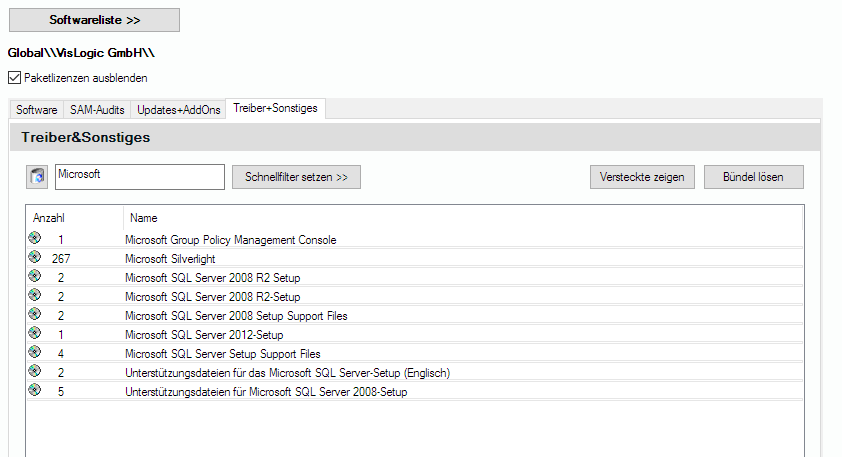This screenshot has width=842, height=457.
Task: Select Microsoft SQL Server 2008 R2 Setup entry
Action: [x=213, y=278]
